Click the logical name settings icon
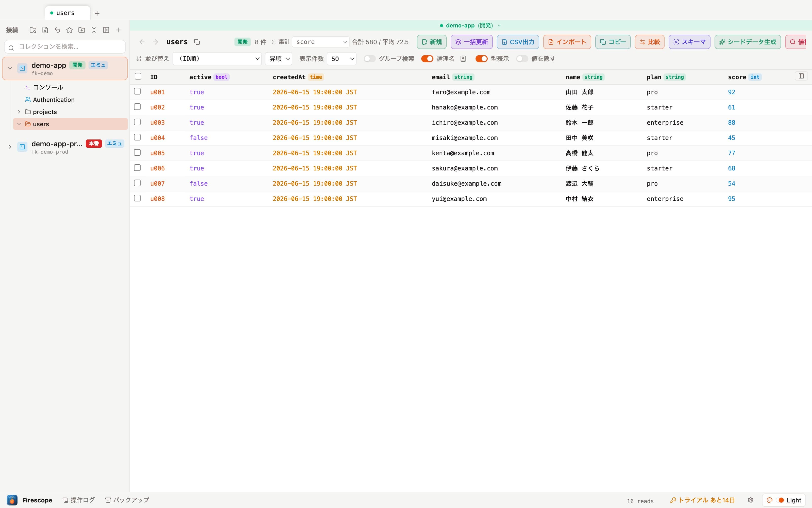The image size is (812, 508). click(463, 59)
